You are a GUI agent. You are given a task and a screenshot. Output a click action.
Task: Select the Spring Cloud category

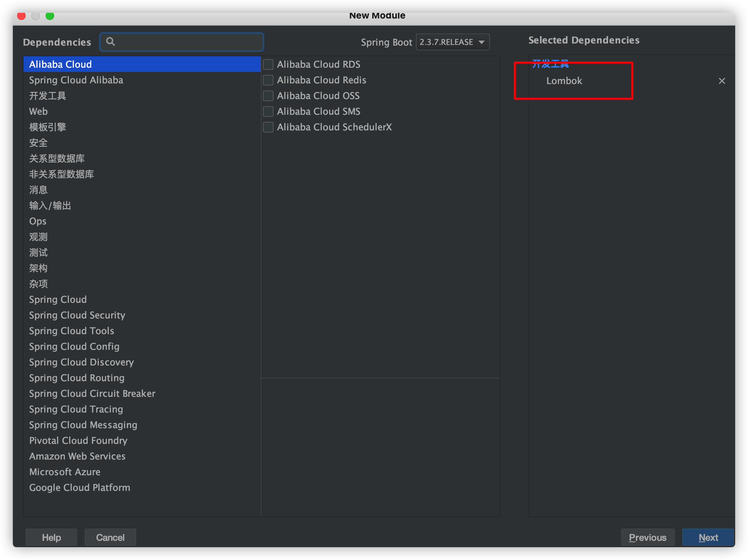pos(142,299)
